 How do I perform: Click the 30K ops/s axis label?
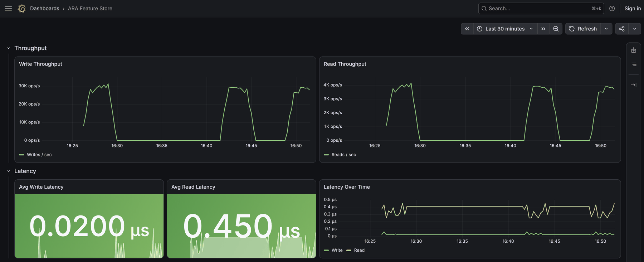click(29, 86)
